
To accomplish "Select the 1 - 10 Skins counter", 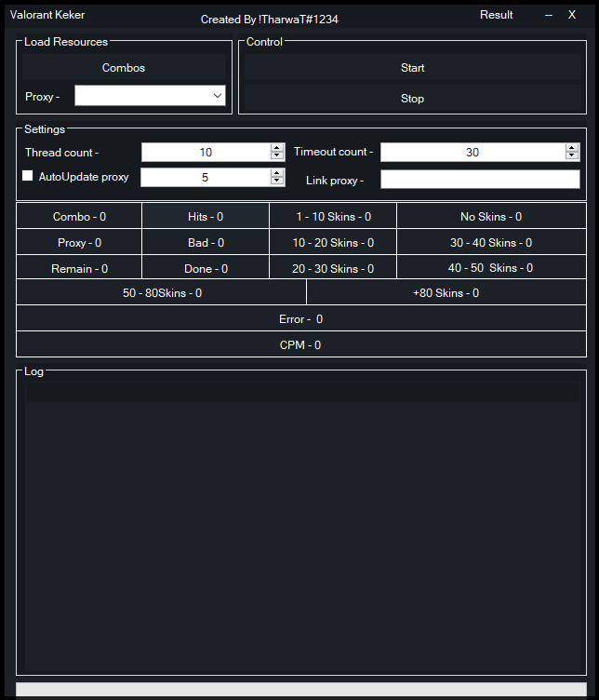I will pos(333,216).
